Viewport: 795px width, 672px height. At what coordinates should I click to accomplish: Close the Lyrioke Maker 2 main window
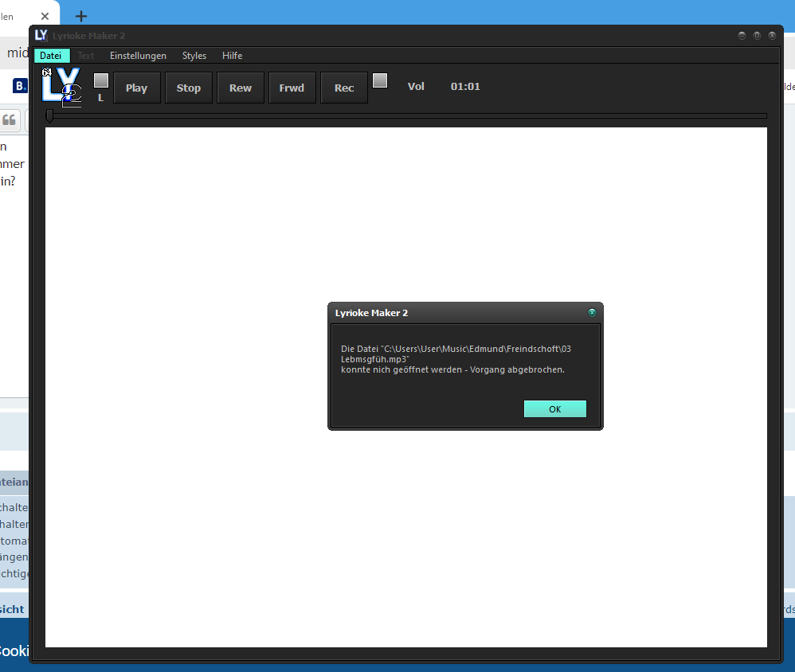coord(772,36)
